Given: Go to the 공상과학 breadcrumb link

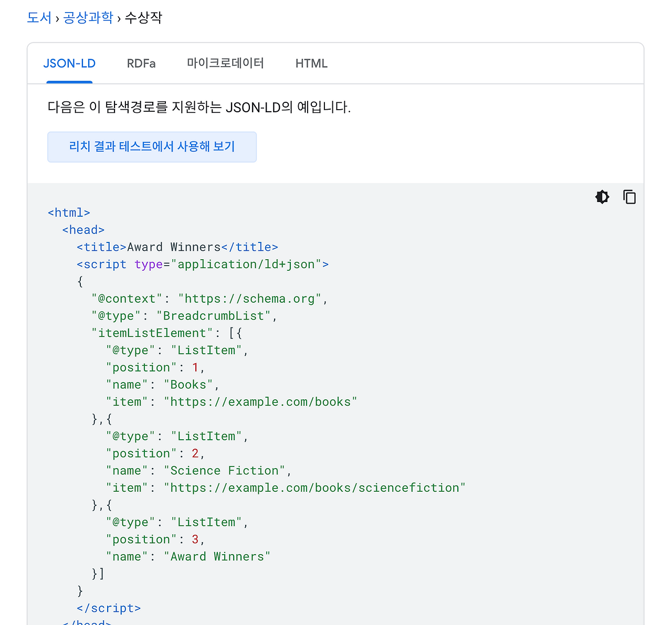Looking at the screenshot, I should 88,18.
